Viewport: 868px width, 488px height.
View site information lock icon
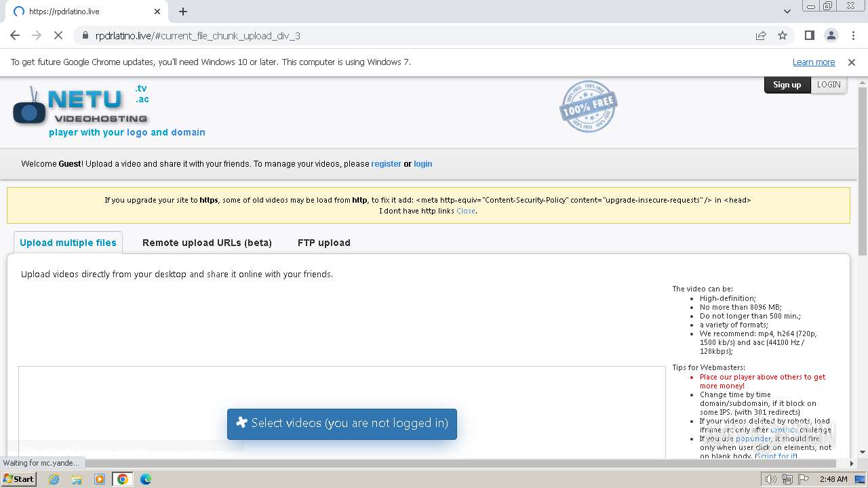pyautogui.click(x=85, y=35)
